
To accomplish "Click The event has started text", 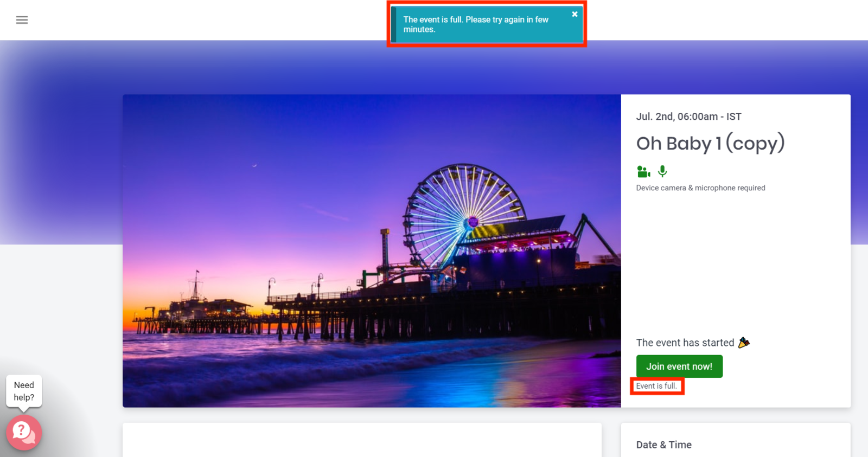I will tap(685, 343).
